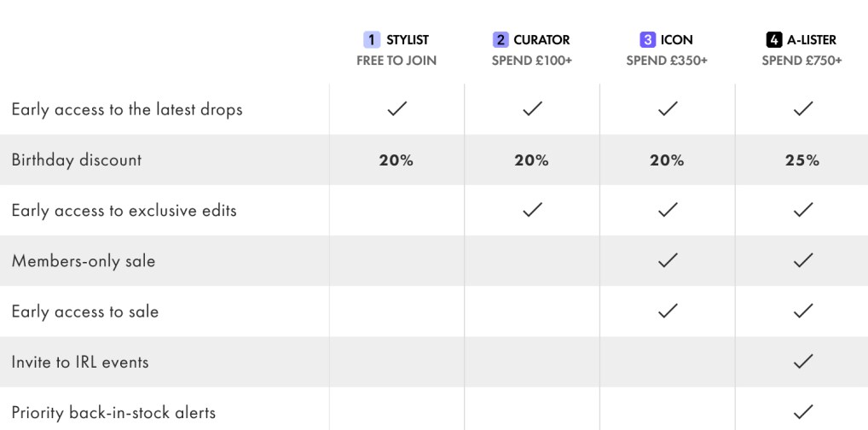Click the A-Lister tier number 4 badge
Image resolution: width=868 pixels, height=430 pixels.
[773, 40]
